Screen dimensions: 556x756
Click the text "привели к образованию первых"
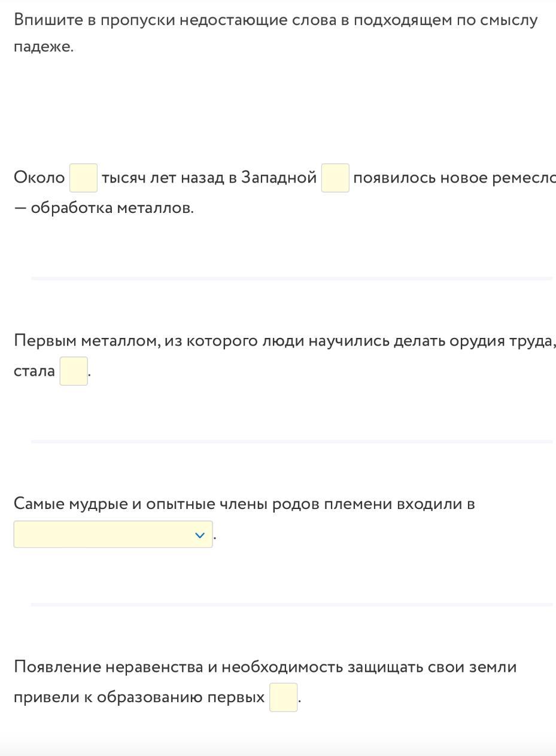pyautogui.click(x=139, y=697)
